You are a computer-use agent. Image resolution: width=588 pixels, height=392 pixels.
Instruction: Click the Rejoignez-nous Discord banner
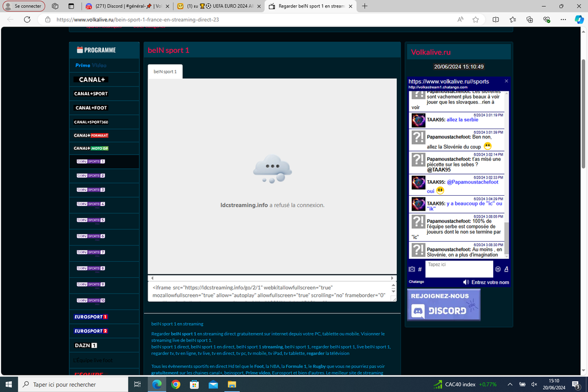click(443, 305)
